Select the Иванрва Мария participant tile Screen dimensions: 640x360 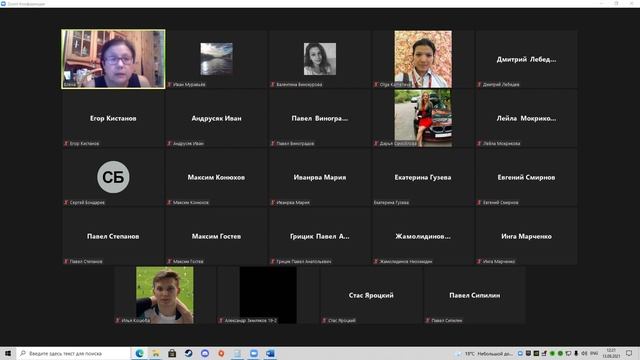(320, 177)
